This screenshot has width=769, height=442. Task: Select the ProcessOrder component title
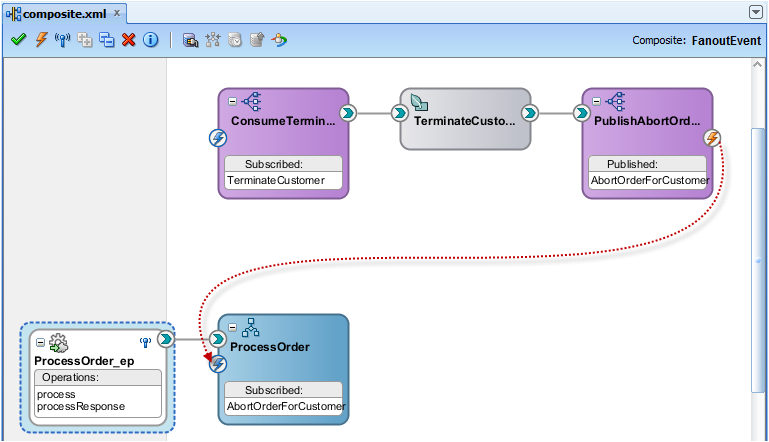pyautogui.click(x=270, y=347)
